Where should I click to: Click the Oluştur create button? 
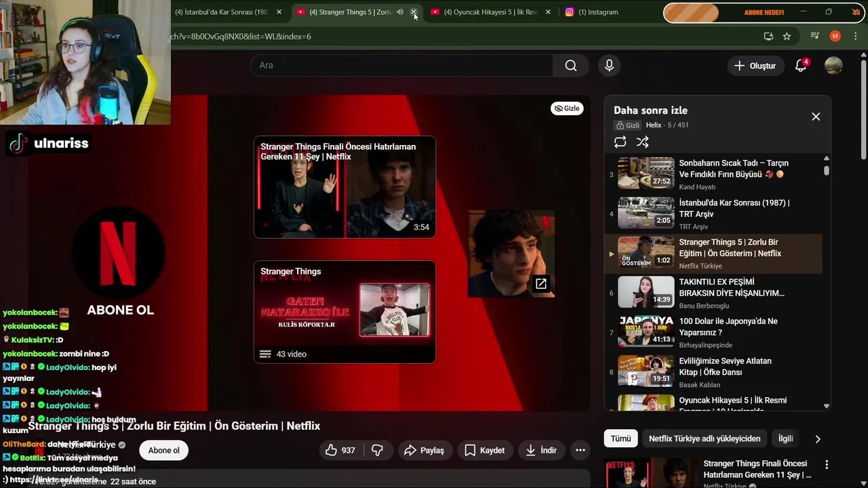click(755, 66)
